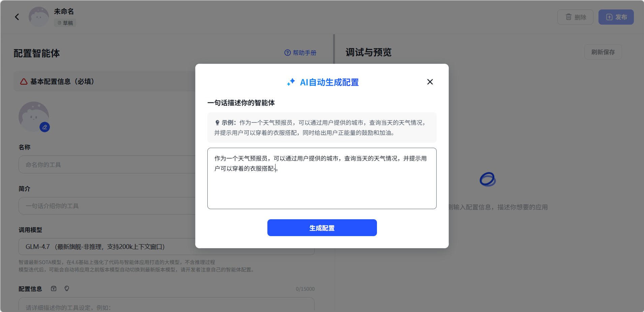Click the sparkle icon in dialog title
The width and height of the screenshot is (644, 312).
tap(291, 82)
